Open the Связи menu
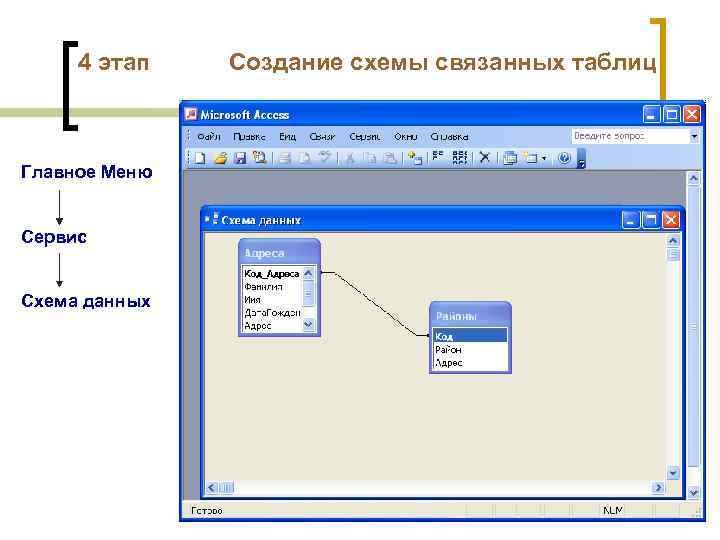720x540 pixels. tap(322, 136)
